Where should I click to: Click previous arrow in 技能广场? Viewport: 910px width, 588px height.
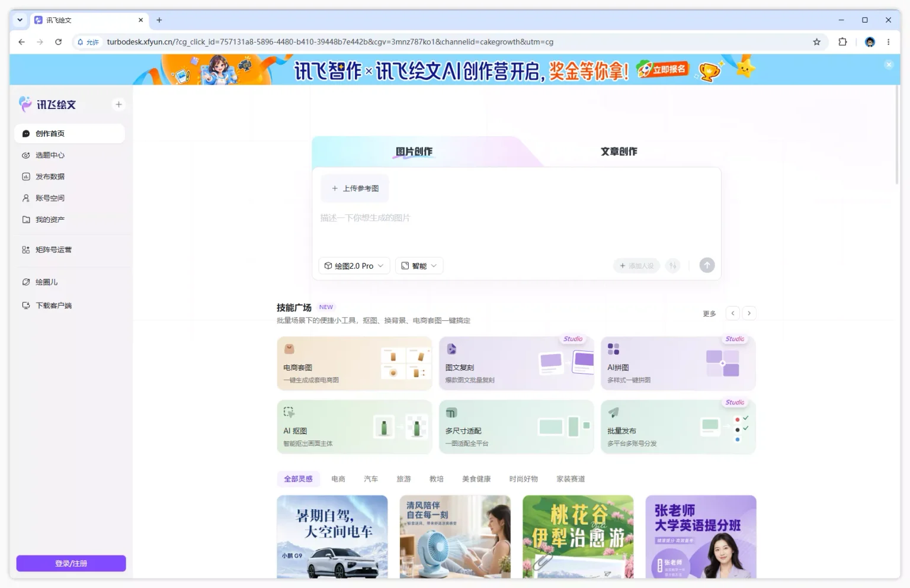coord(733,313)
